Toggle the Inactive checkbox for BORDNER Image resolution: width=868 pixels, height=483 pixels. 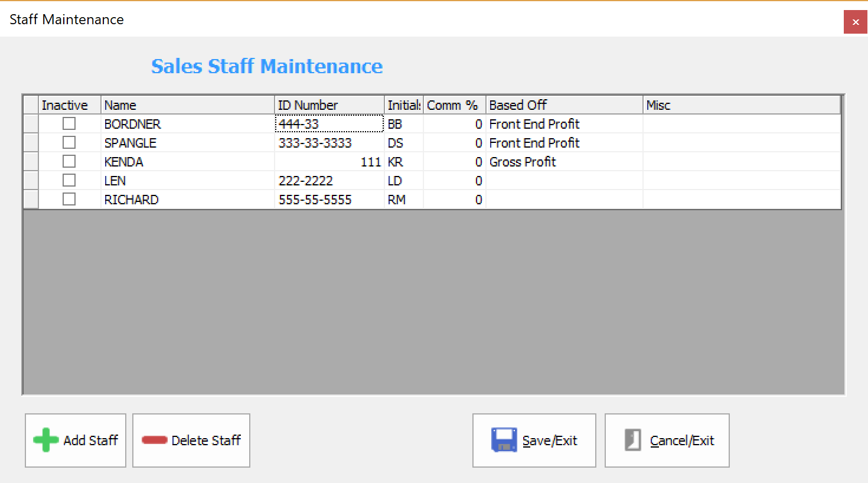point(68,123)
